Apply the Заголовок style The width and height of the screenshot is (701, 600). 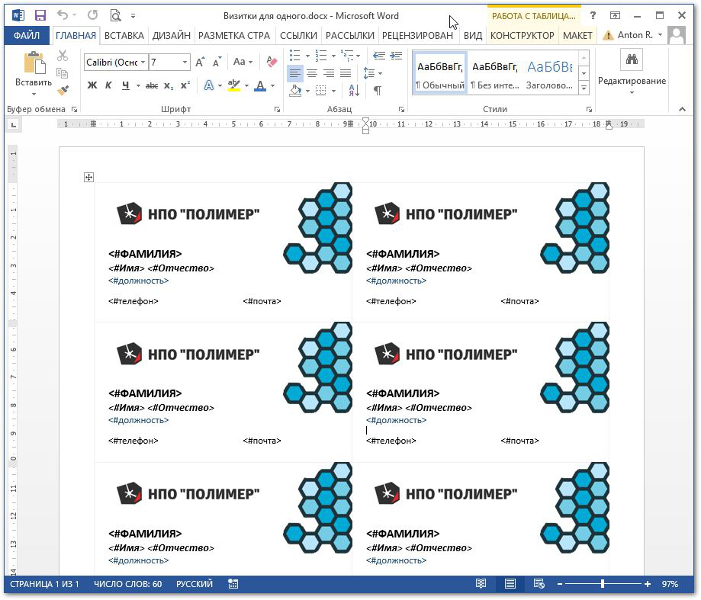pos(549,73)
